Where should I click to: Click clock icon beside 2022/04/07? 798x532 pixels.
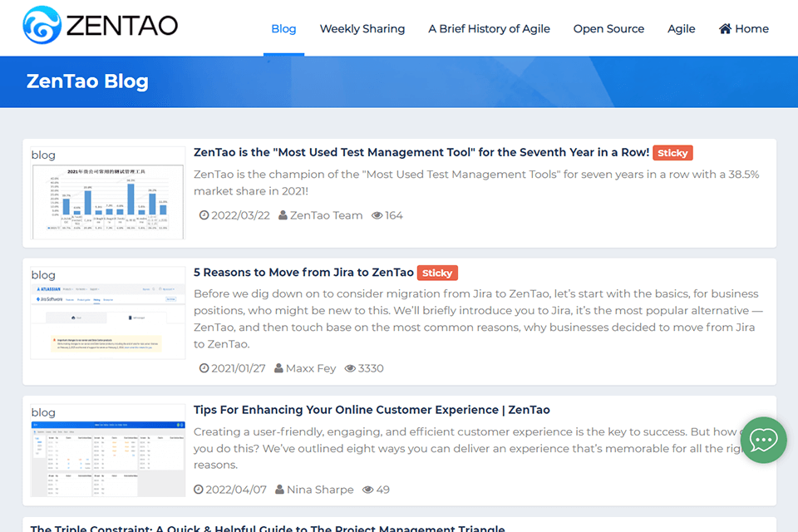point(199,490)
